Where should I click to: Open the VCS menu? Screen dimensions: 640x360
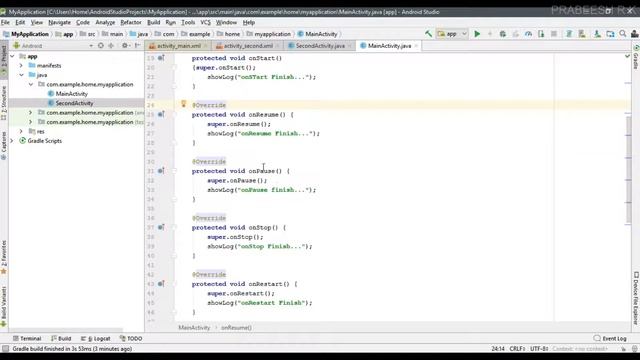coord(205,22)
